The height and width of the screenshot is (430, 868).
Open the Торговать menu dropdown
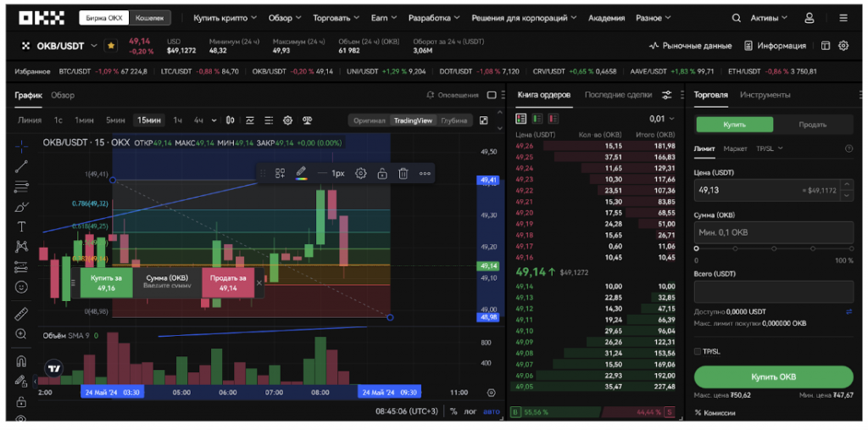[x=337, y=18]
